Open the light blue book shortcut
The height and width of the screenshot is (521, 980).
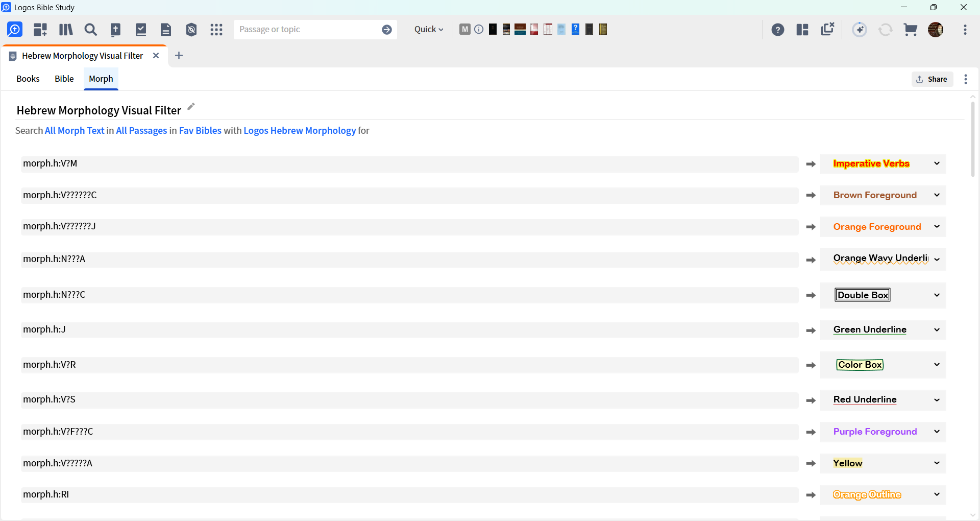click(x=561, y=29)
